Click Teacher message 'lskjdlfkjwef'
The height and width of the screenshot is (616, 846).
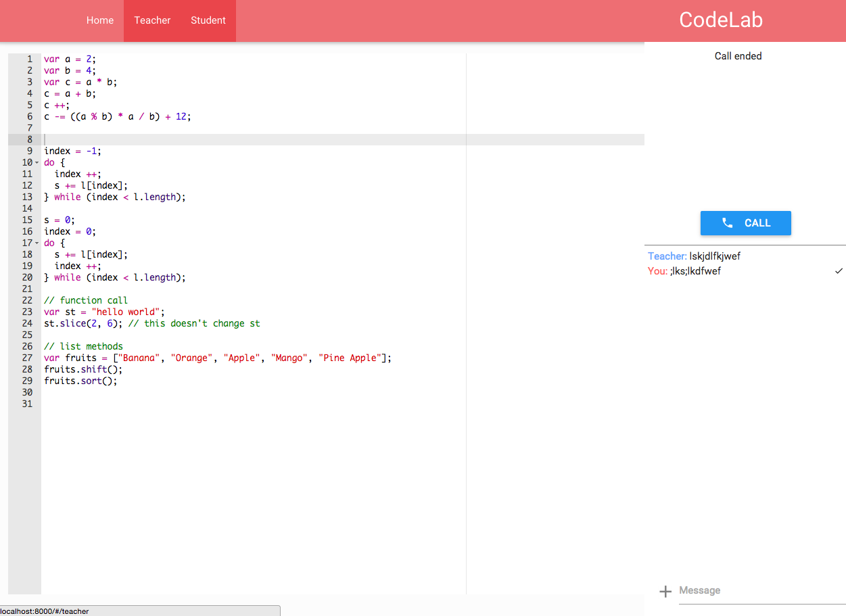(x=715, y=256)
